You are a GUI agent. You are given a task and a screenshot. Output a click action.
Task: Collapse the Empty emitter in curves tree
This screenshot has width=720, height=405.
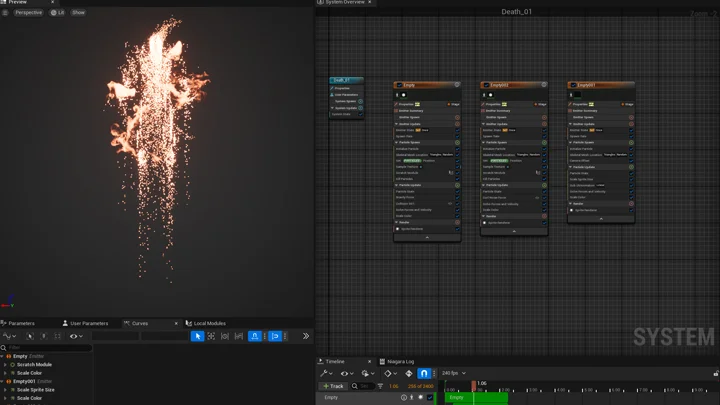click(2, 356)
